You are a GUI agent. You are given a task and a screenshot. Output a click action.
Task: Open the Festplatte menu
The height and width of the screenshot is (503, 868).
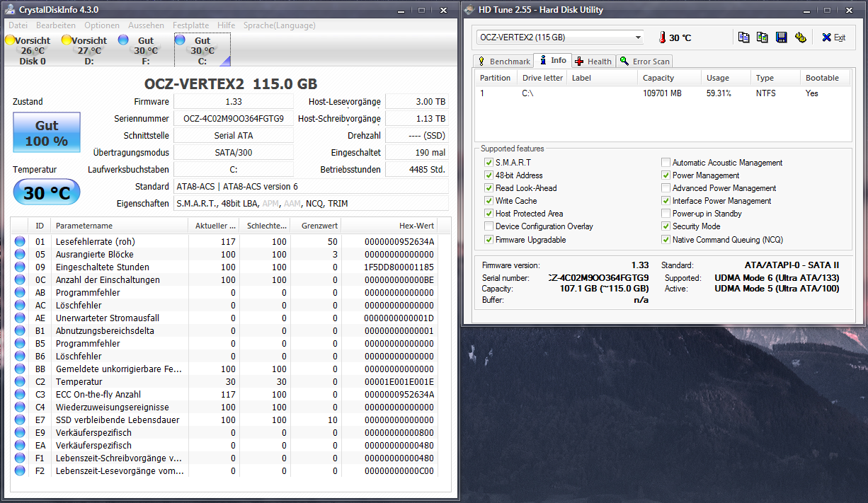190,25
